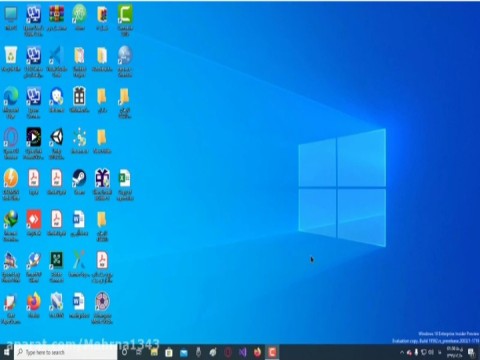The image size is (480, 360).
Task: Open the WinRAR archive desktop icon
Action: point(57,18)
